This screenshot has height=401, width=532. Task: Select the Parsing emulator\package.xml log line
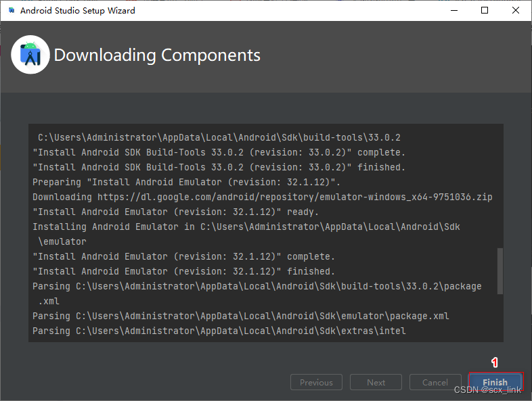tap(241, 316)
